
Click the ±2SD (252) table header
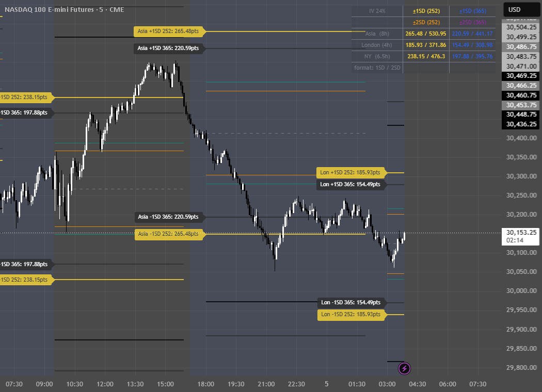click(x=426, y=22)
